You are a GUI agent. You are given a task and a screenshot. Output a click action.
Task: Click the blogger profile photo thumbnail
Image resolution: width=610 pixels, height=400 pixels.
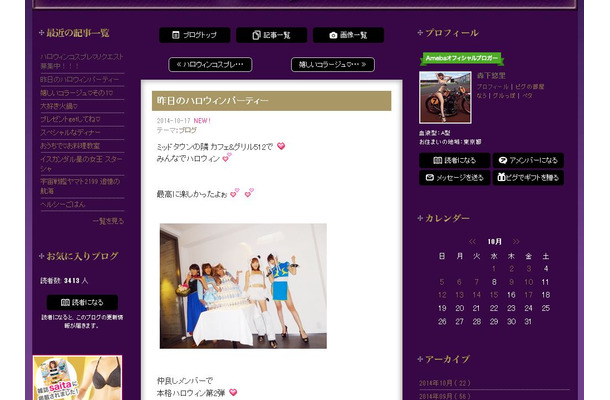click(444, 97)
